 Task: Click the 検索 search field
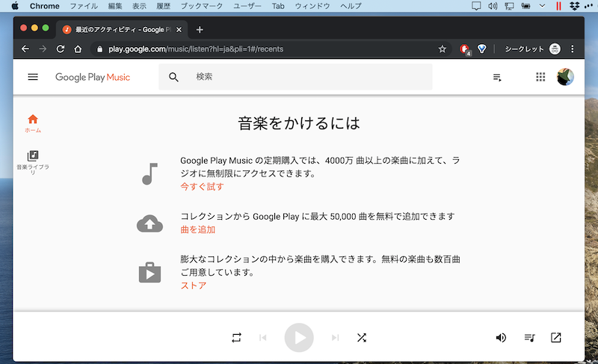click(306, 77)
